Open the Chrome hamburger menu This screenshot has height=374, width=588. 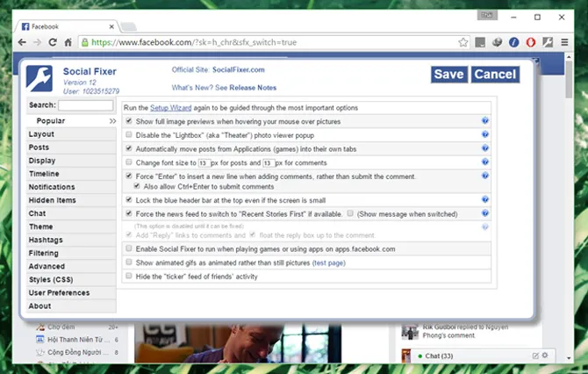click(564, 42)
